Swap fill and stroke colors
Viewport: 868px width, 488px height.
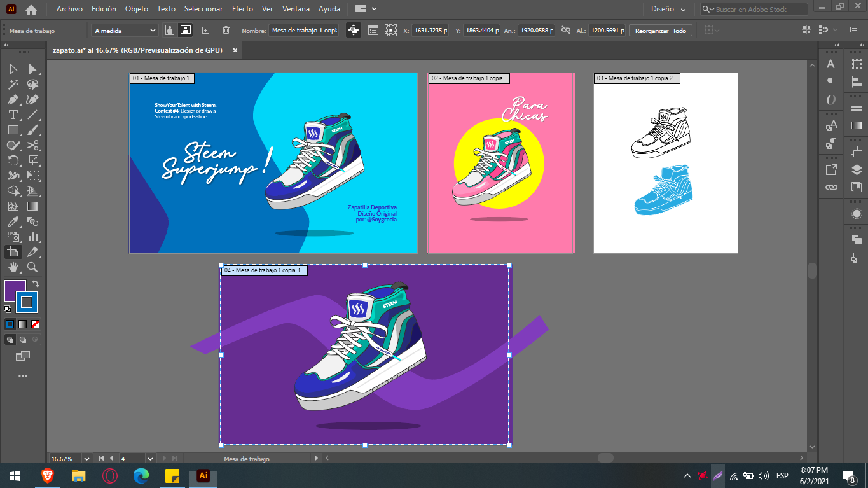[x=36, y=284]
